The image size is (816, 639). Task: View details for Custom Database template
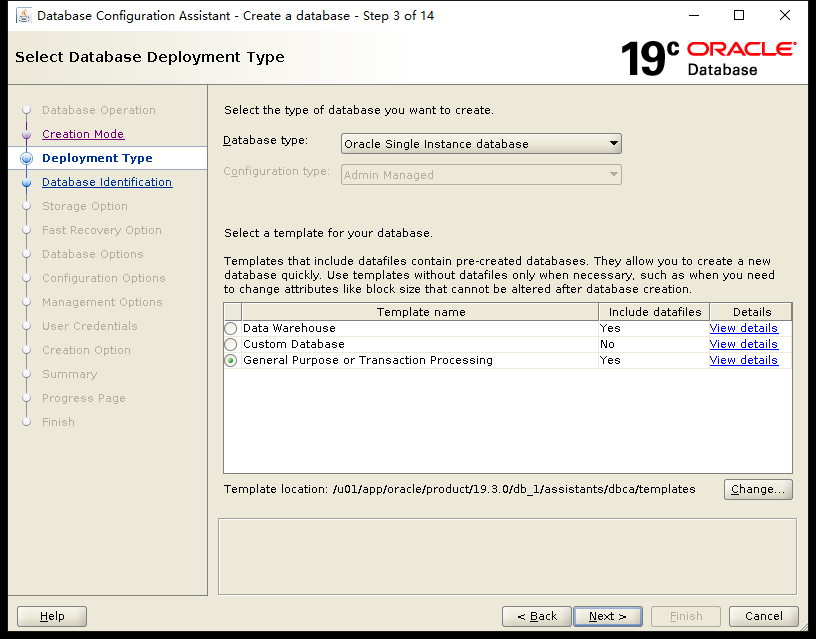[x=744, y=344]
